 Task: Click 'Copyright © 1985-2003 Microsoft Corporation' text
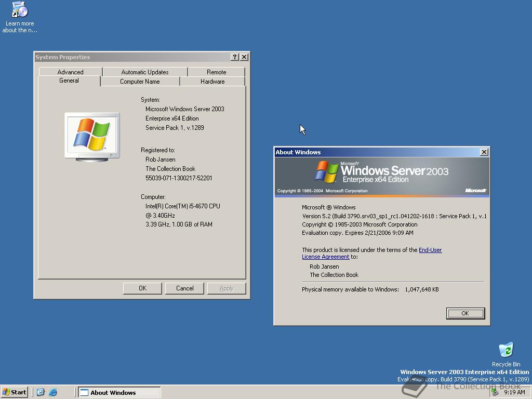(360, 224)
